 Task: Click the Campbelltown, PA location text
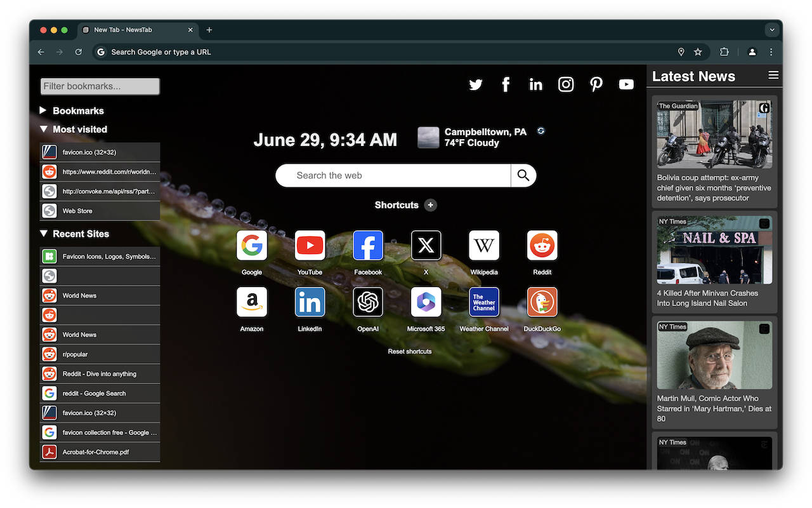485,132
